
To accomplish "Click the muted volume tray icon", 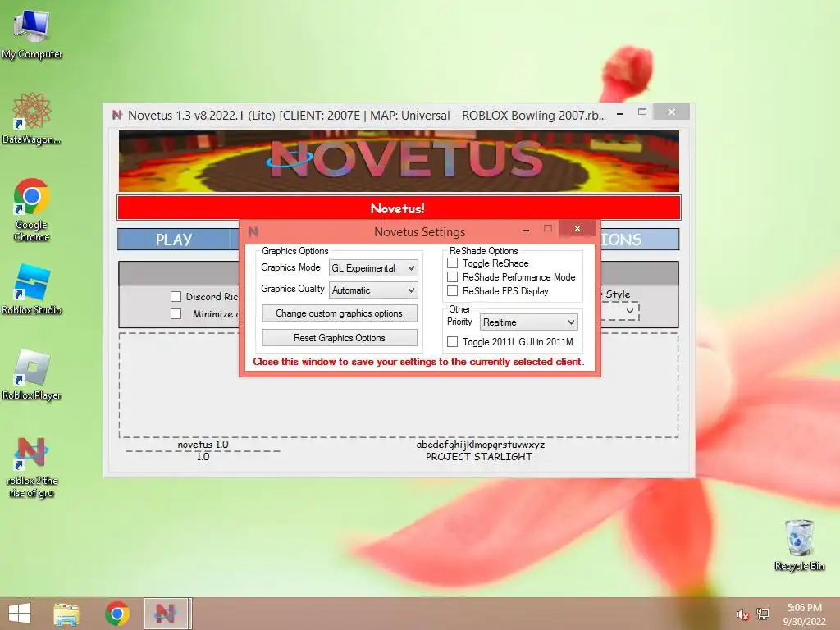I will click(742, 614).
